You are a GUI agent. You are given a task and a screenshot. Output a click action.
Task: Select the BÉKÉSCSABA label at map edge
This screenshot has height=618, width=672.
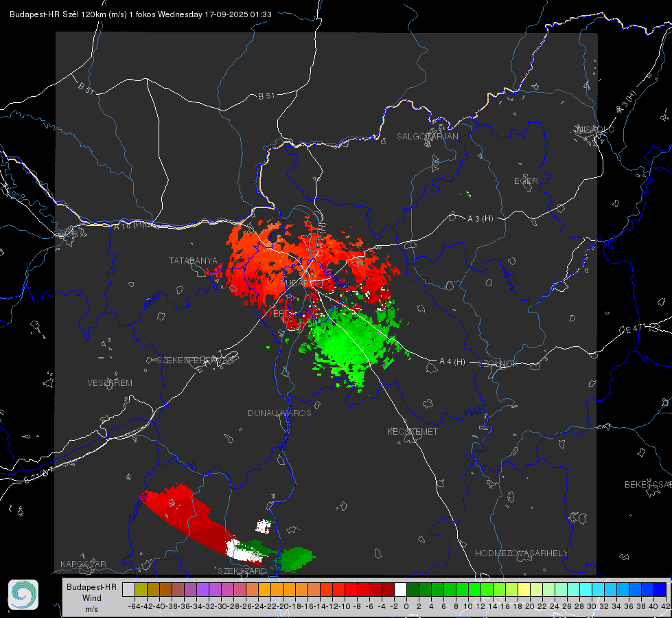point(648,485)
